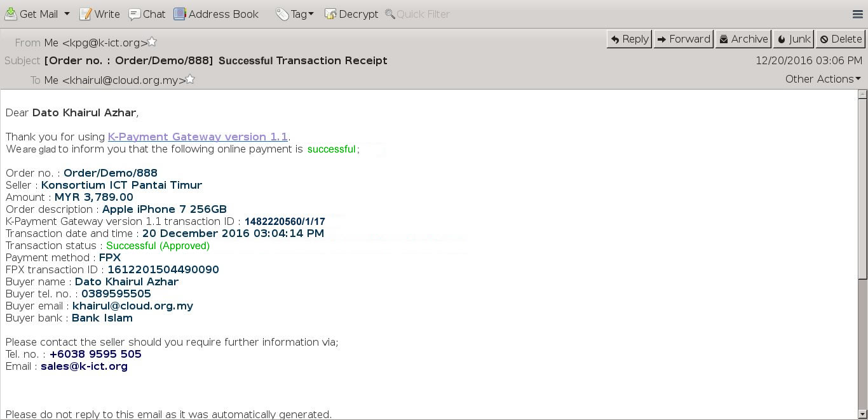Click transaction ID 1482220560/1/17
The width and height of the screenshot is (868, 420).
pos(285,222)
